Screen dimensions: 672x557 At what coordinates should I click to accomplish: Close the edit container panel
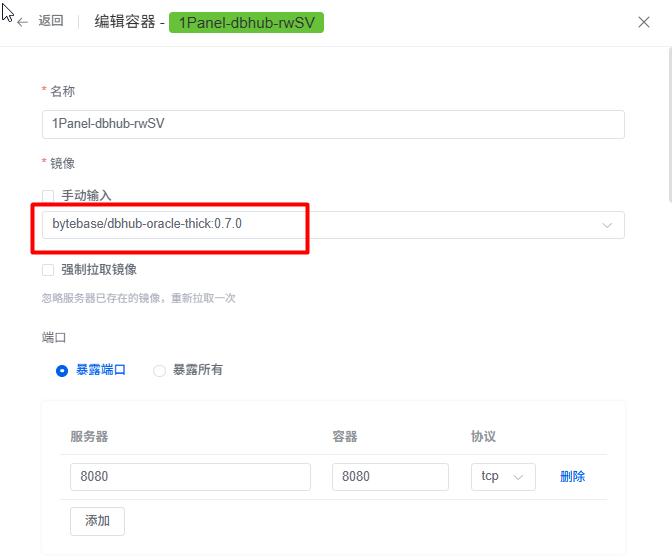[x=644, y=22]
